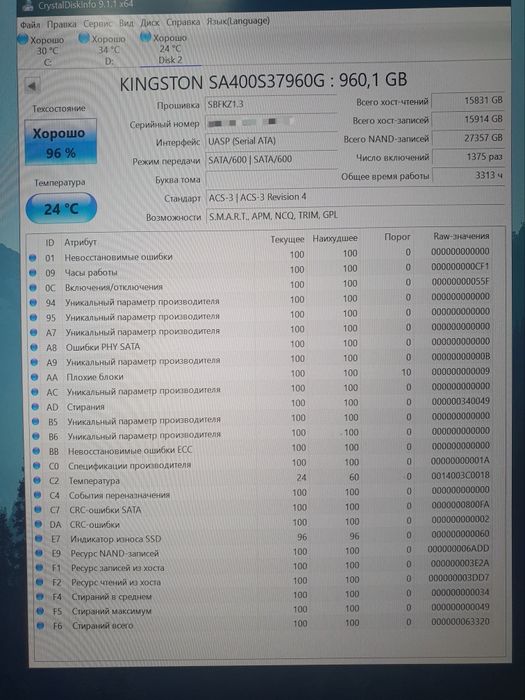Viewport: 525px width, 700px height.
Task: Click raw value 0014003C0018
Action: coord(460,475)
